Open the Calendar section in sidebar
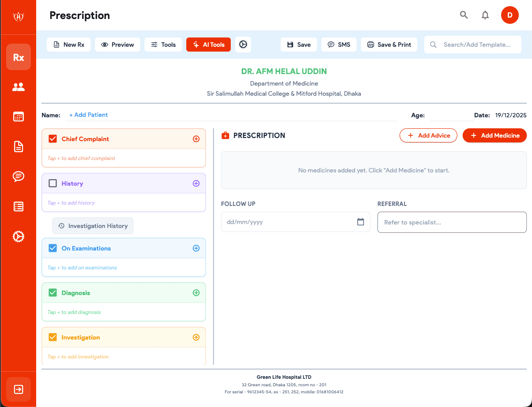 pyautogui.click(x=18, y=116)
